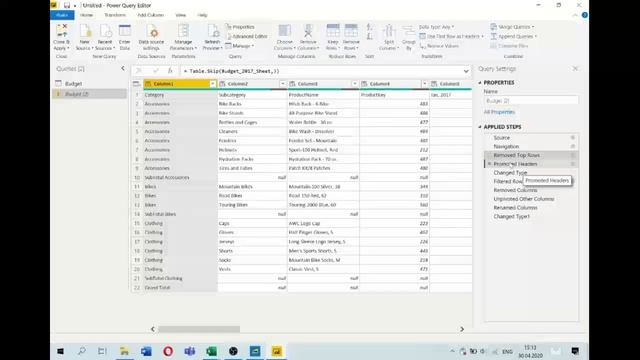Open query Properties in the ribbon
Screen dimensions: 640x360
point(240,27)
